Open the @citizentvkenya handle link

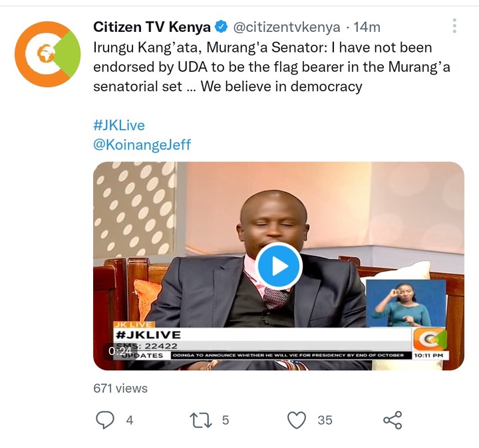click(287, 27)
